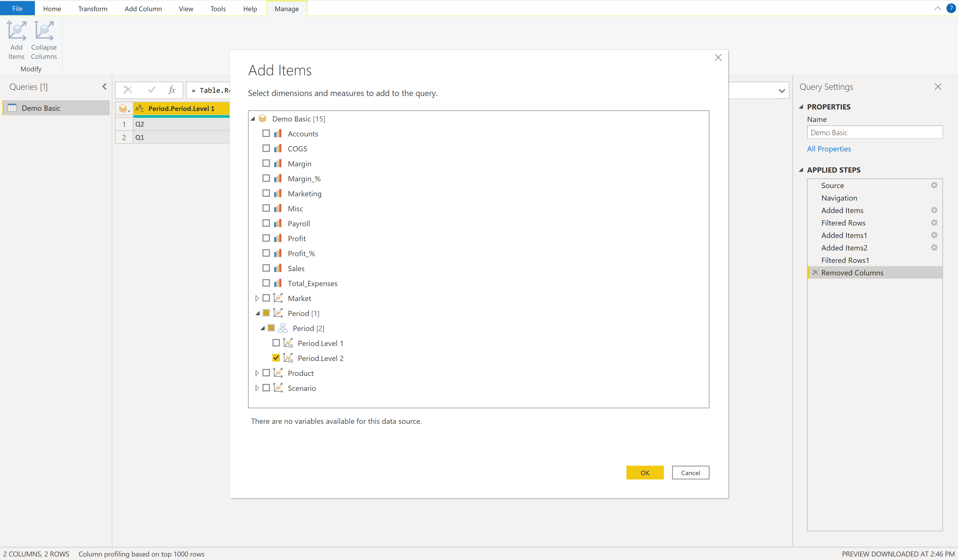Click the query Name input field
Screen dimensions: 958x560
point(874,133)
